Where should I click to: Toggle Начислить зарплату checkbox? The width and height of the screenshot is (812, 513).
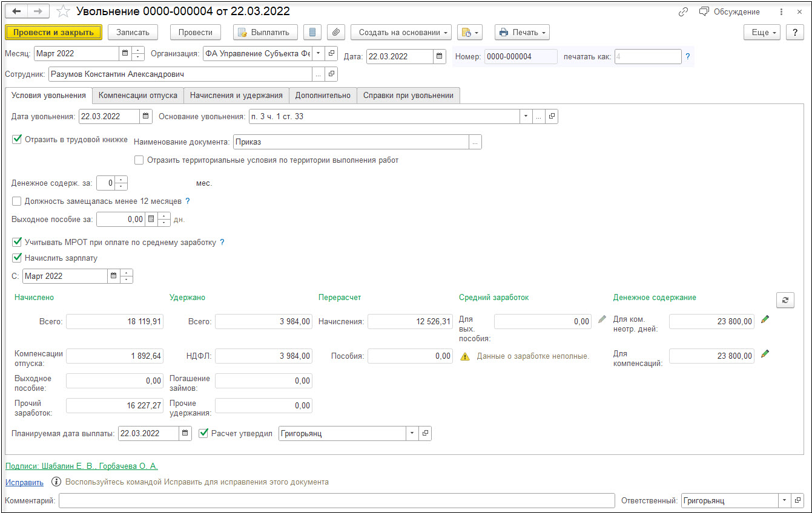[x=17, y=258]
